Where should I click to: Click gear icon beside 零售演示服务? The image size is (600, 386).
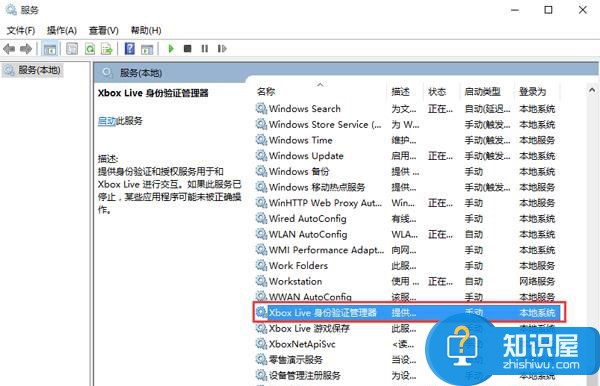click(261, 360)
